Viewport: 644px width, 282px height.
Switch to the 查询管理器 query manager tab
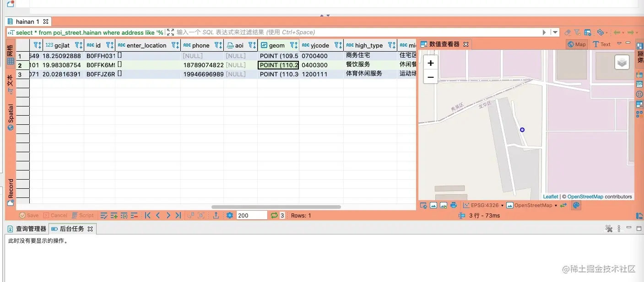click(27, 229)
